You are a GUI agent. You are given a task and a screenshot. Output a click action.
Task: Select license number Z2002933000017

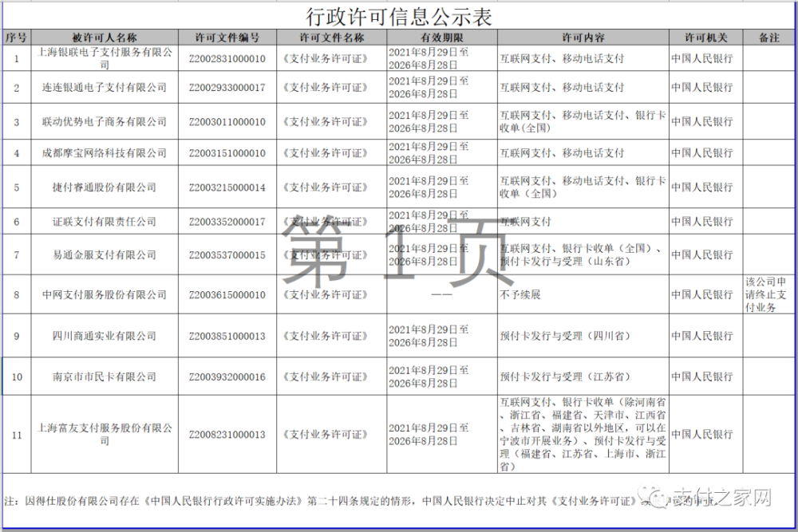(227, 88)
